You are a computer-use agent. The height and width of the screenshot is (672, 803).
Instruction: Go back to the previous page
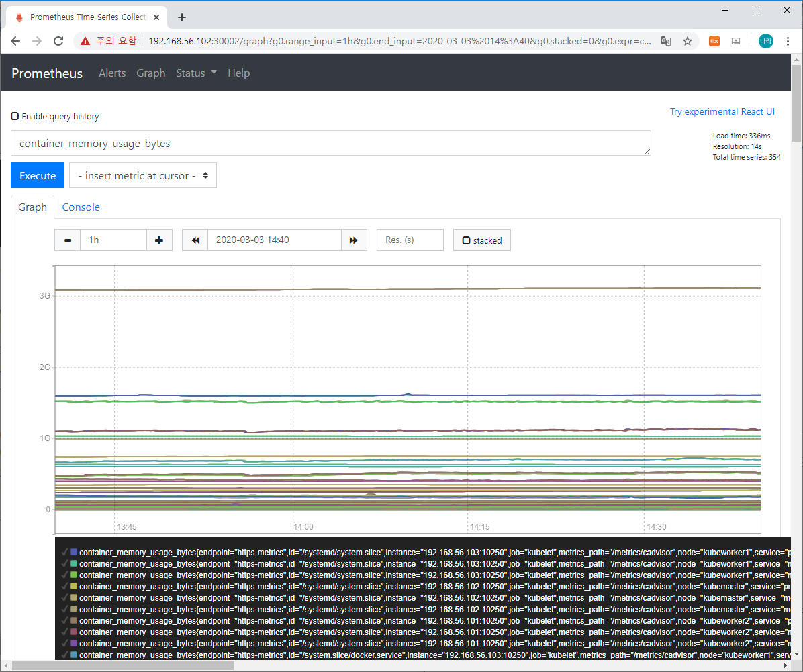click(x=15, y=41)
